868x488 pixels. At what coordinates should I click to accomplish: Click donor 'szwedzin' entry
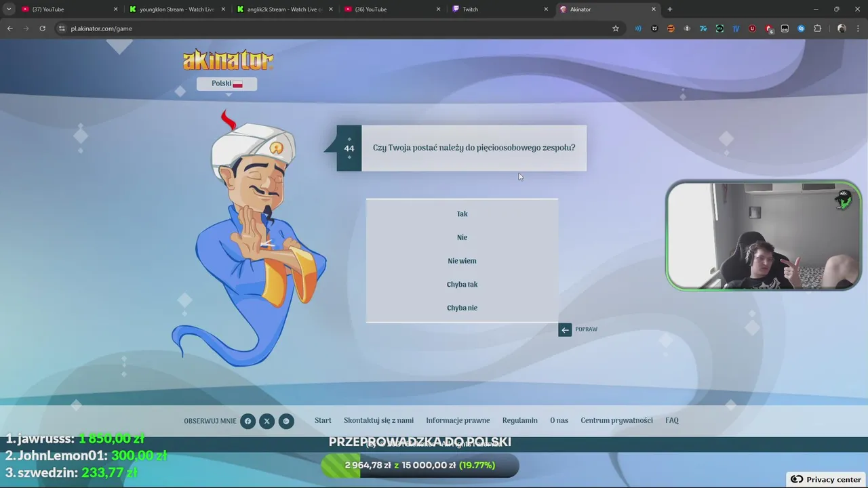[71, 472]
